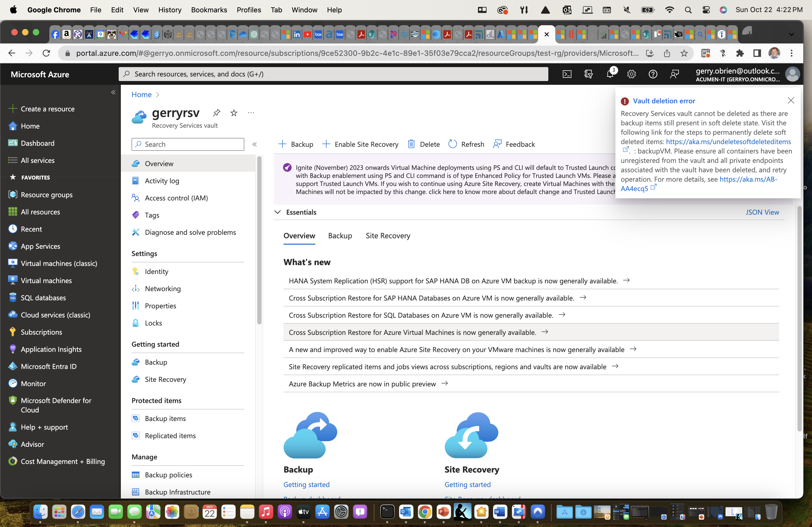Viewport: 812px width, 527px height.
Task: Open macOS Spotlight search icon
Action: point(688,10)
